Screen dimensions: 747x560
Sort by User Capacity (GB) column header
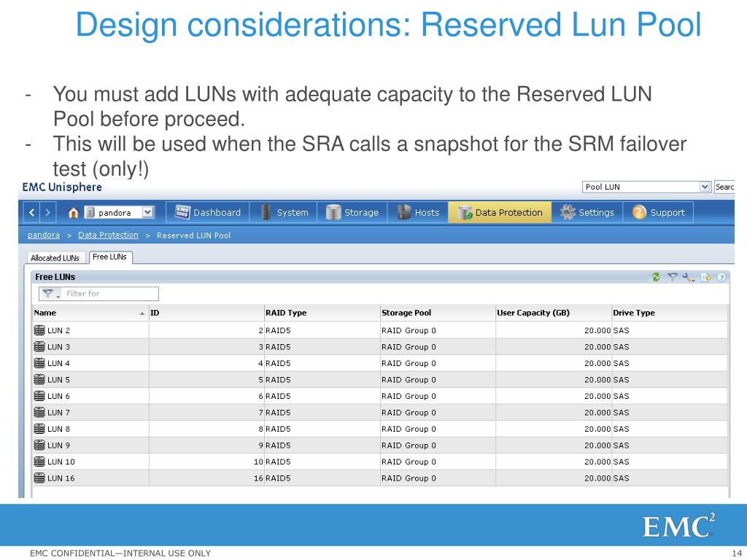click(x=554, y=313)
